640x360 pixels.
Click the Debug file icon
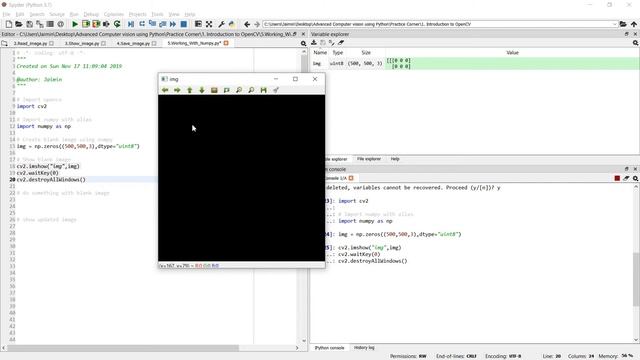tap(131, 24)
